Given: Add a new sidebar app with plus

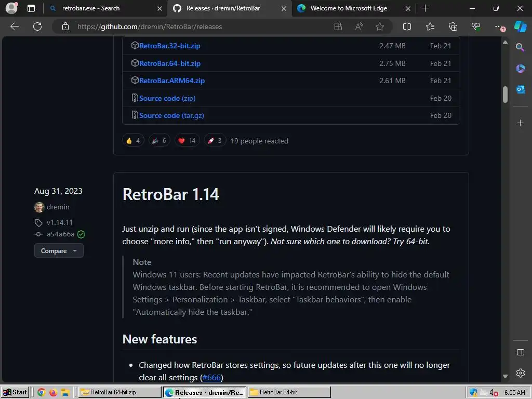Looking at the screenshot, I should (x=520, y=123).
